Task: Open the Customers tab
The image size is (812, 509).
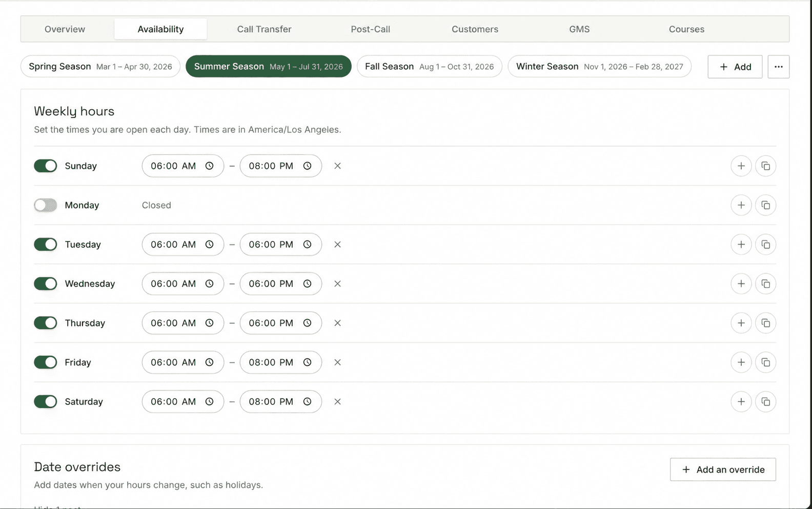Action: (x=475, y=29)
